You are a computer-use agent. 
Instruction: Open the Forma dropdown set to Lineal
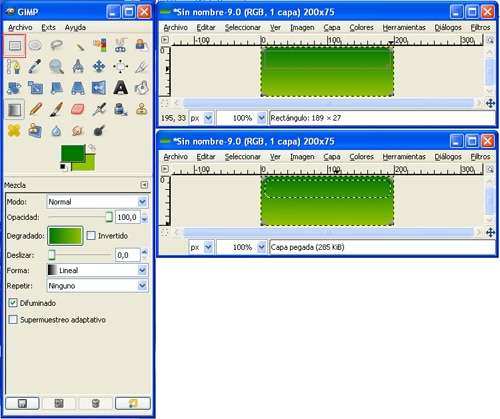tap(97, 270)
